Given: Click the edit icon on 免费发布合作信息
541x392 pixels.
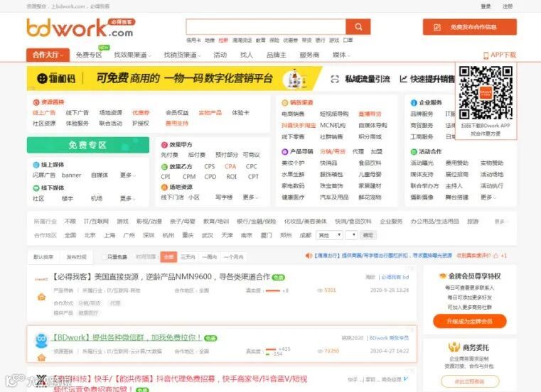Looking at the screenshot, I should 436,27.
